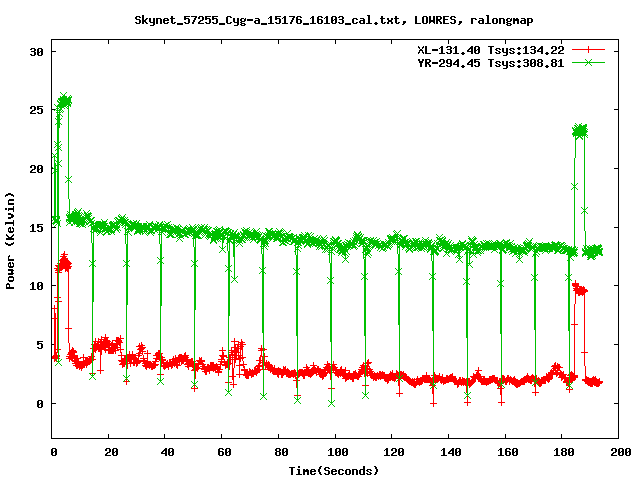Select the YR-294.45 Tsys:308.81 legend entry

coord(491,63)
